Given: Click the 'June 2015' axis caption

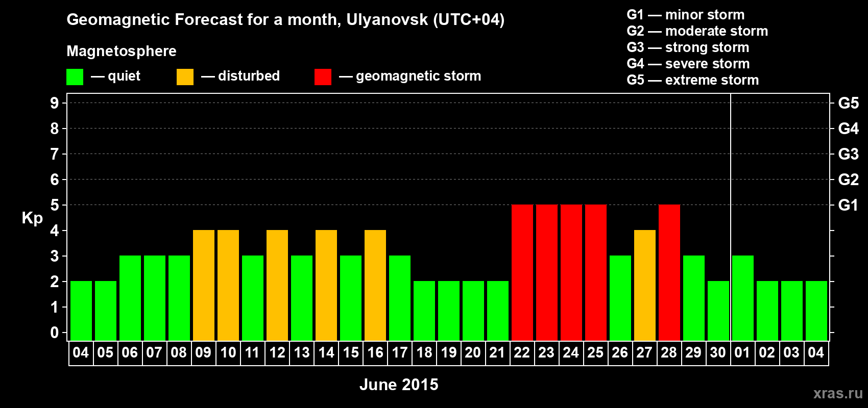Looking at the screenshot, I should (x=399, y=385).
